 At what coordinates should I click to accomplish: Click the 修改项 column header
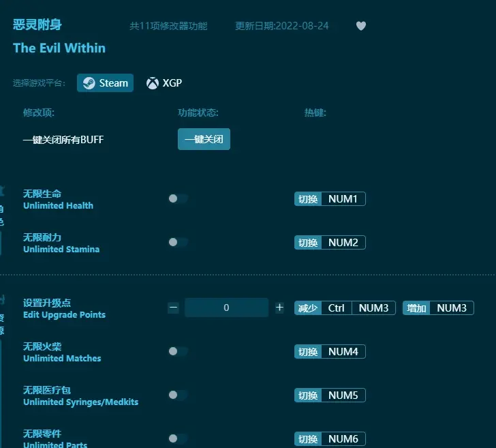coord(39,113)
